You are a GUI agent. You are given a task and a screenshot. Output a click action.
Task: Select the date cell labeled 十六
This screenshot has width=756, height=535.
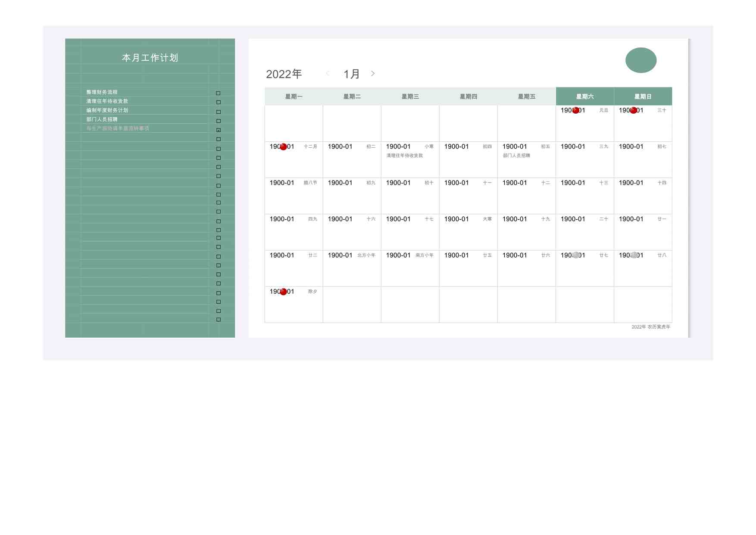tap(352, 232)
